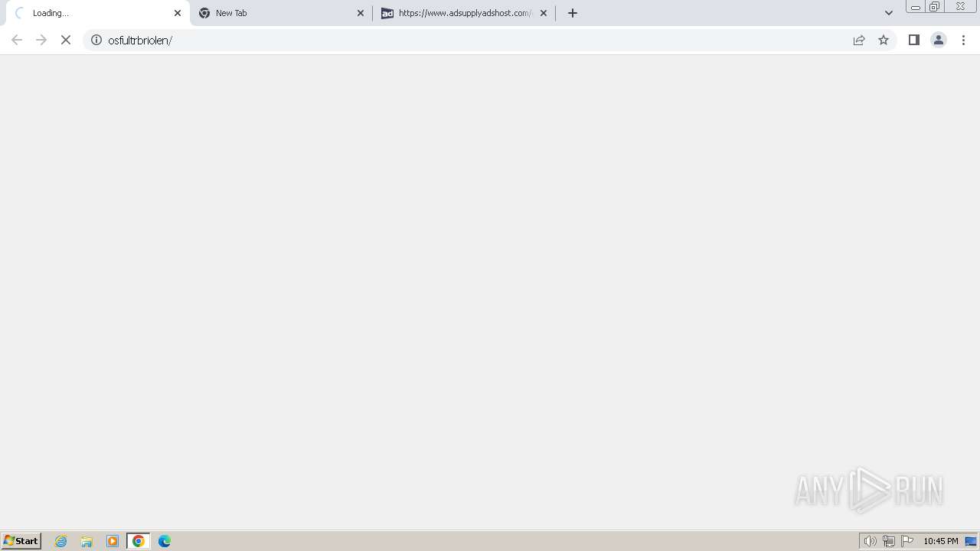Open the network tray icon
This screenshot has width=980, height=551.
coord(889,541)
